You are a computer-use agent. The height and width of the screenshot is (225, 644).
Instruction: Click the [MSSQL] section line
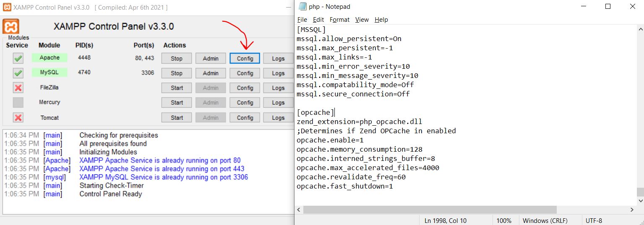311,29
